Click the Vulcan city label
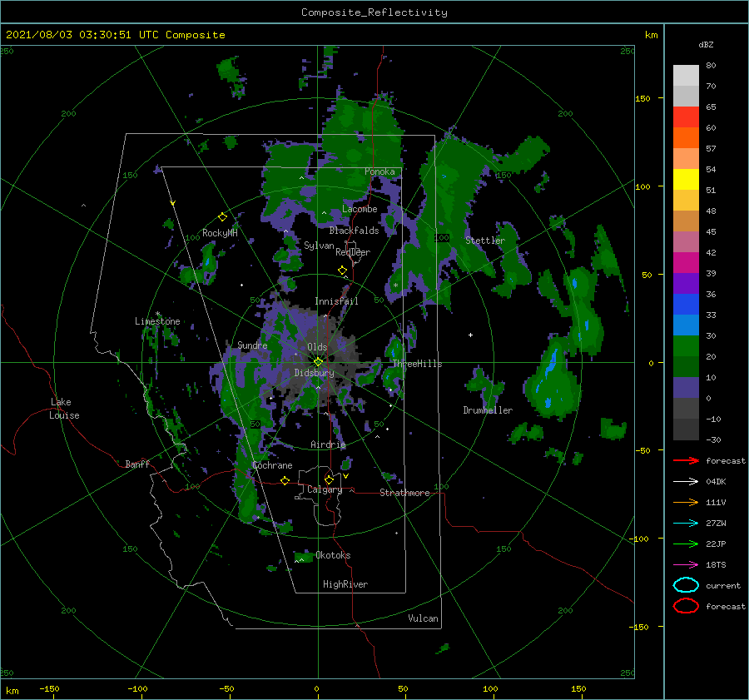Image resolution: width=749 pixels, height=700 pixels. tap(423, 618)
